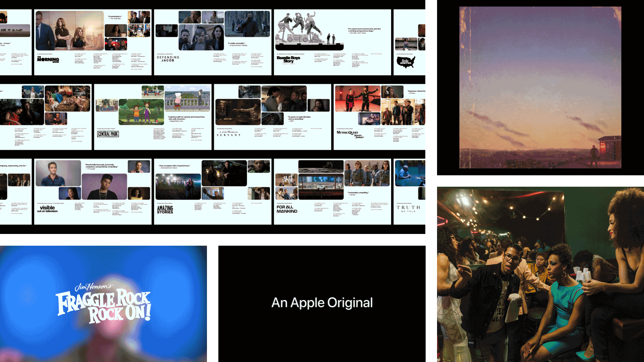Click the Defending Jacob title logo

[168, 59]
